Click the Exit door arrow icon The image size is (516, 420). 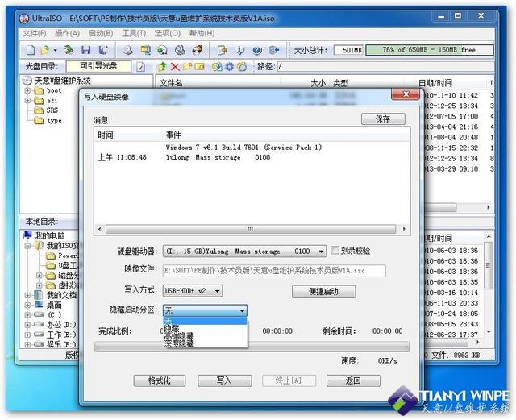tap(274, 50)
